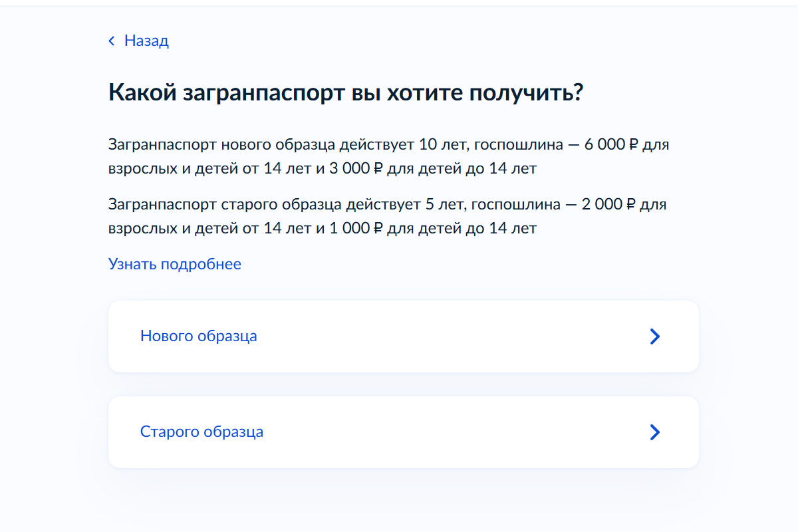Screen dimensions: 798x532
Task: Go back via the "Назад" link
Action: point(146,41)
